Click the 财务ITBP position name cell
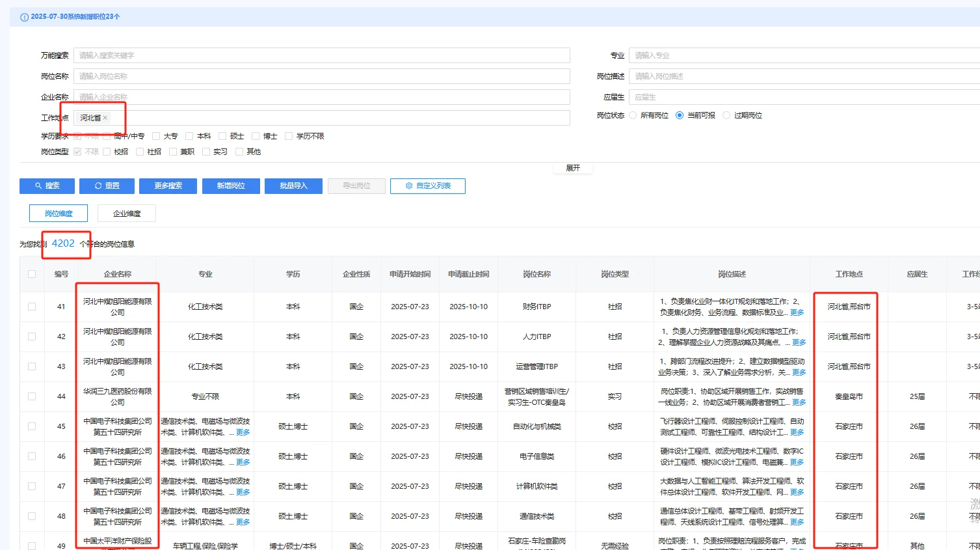The width and height of the screenshot is (980, 550). pos(536,307)
